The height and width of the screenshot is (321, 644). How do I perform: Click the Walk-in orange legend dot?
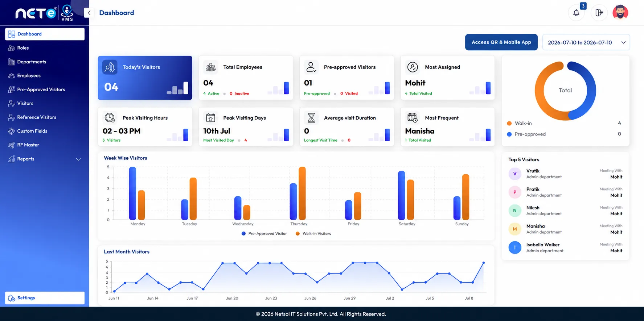tap(509, 124)
